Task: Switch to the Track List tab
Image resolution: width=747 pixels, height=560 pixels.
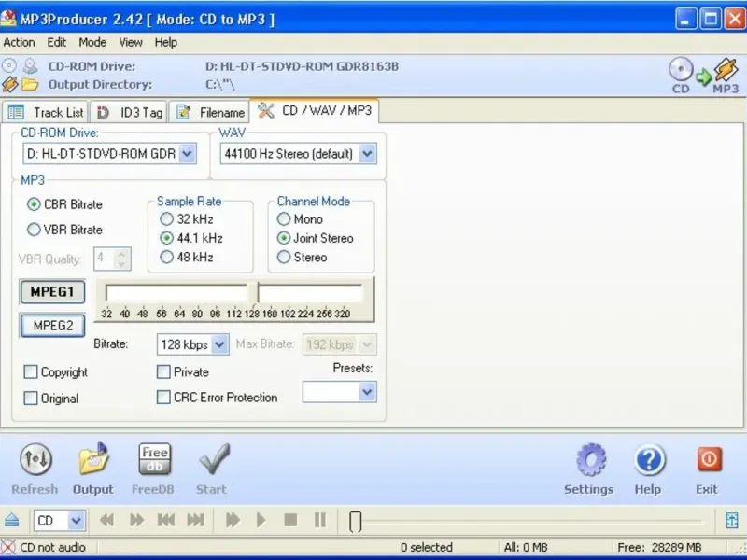Action: [45, 112]
